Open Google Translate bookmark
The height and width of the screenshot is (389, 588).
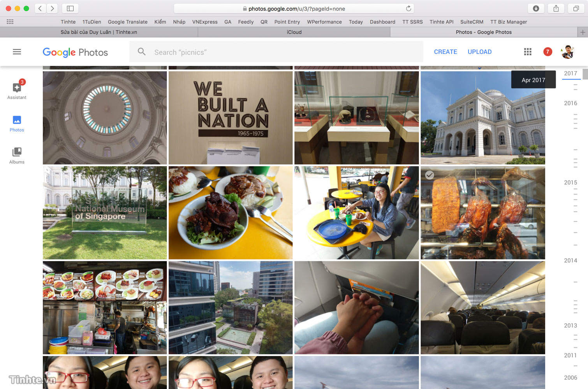(128, 22)
